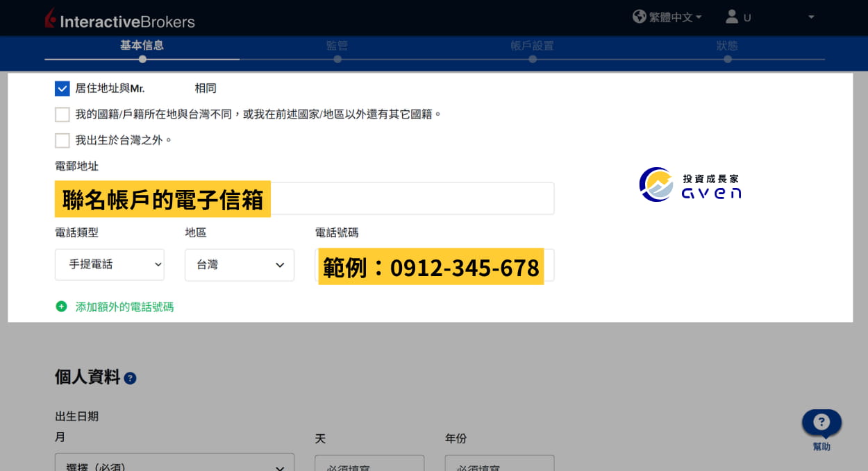Screen dimensions: 868x471
Task: Expand the user account menu arrow
Action: [811, 17]
